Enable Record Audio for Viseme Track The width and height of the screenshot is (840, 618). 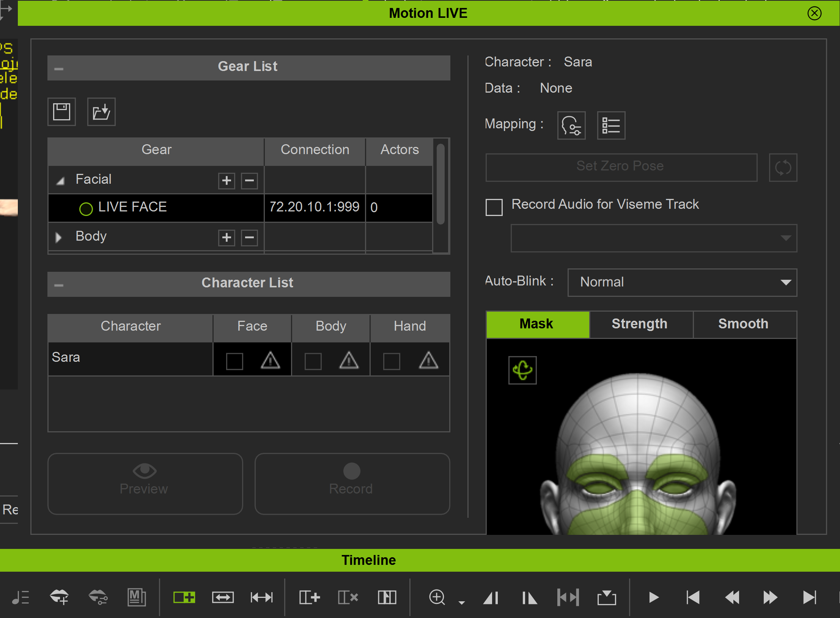pyautogui.click(x=494, y=207)
